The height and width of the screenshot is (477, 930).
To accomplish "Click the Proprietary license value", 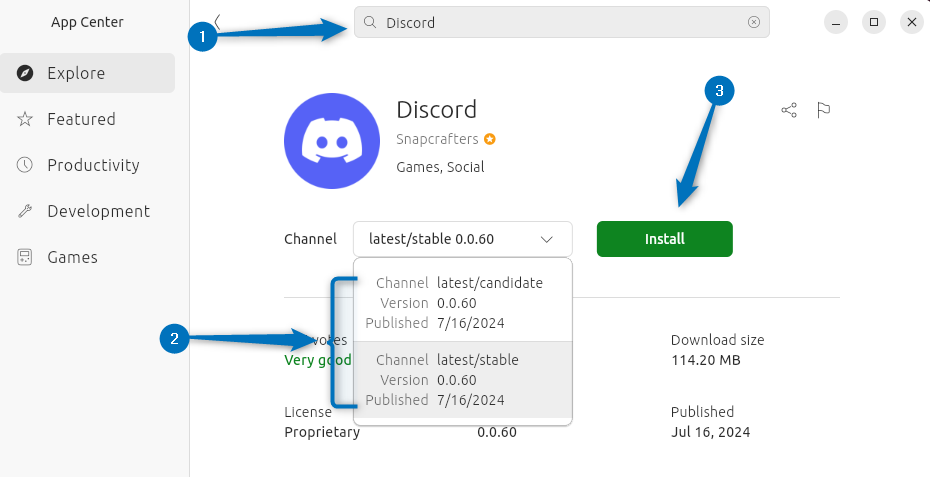I will click(x=322, y=432).
